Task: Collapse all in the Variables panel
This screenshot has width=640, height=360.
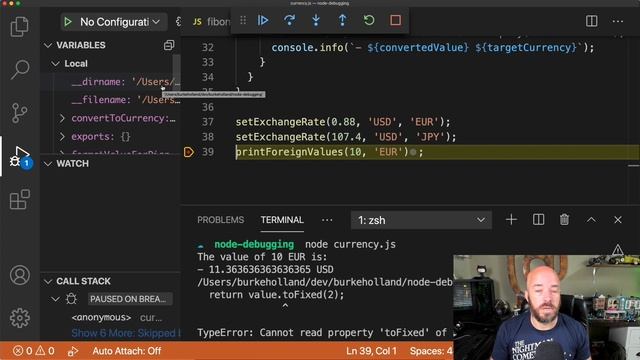Action: [x=169, y=45]
